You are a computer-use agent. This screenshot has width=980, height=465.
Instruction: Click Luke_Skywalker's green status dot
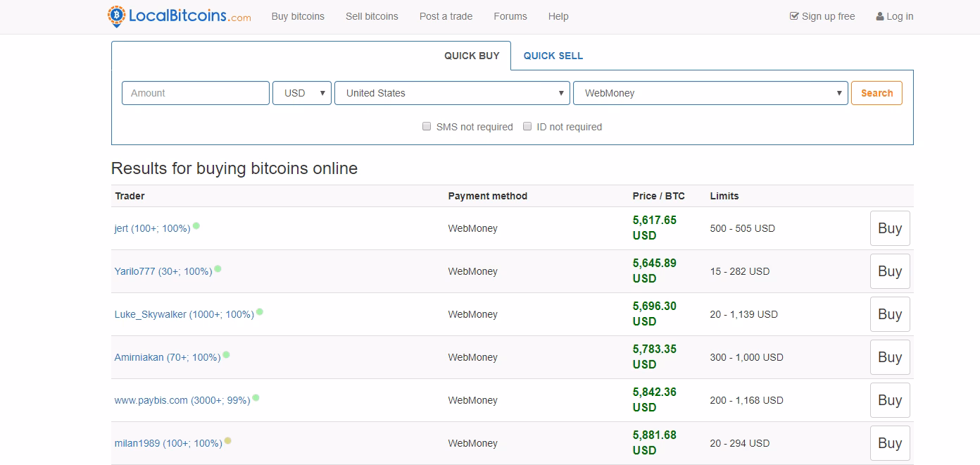(260, 312)
